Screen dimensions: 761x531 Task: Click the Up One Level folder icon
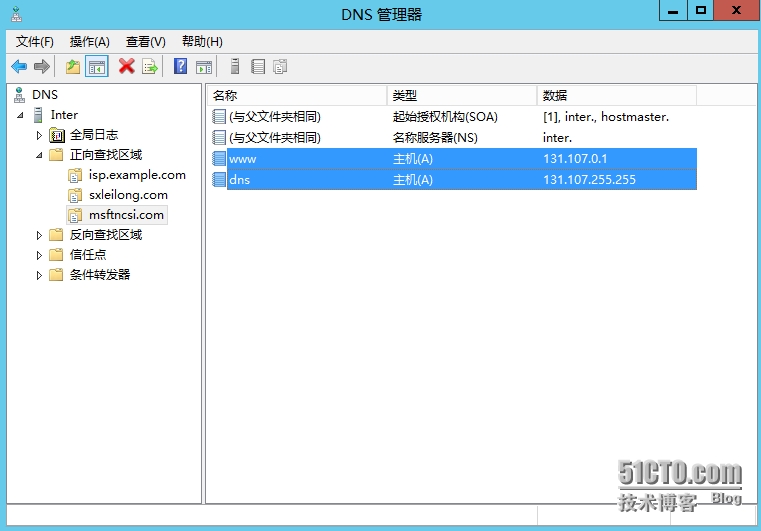[x=73, y=66]
